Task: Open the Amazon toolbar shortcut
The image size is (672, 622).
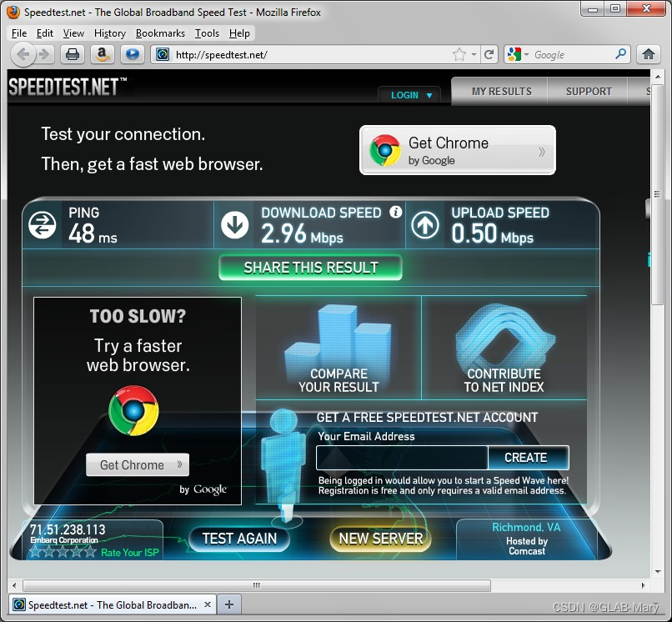Action: pyautogui.click(x=102, y=54)
